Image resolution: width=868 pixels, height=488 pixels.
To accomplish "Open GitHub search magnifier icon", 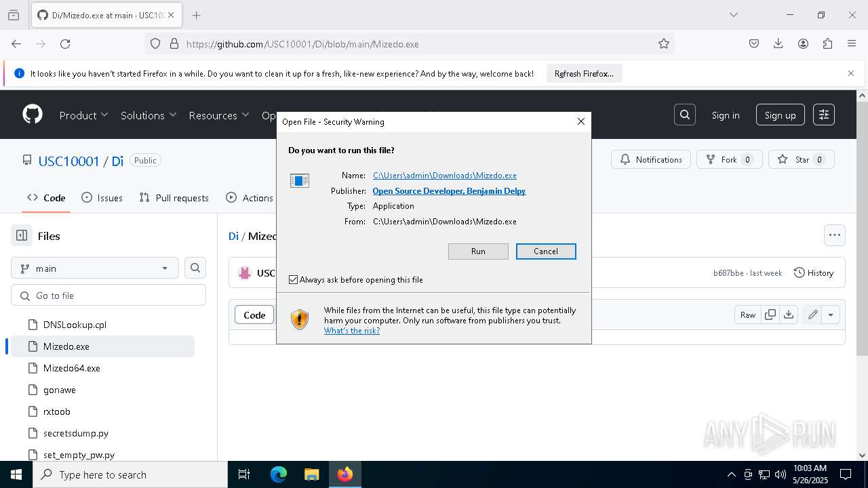I will [x=685, y=115].
